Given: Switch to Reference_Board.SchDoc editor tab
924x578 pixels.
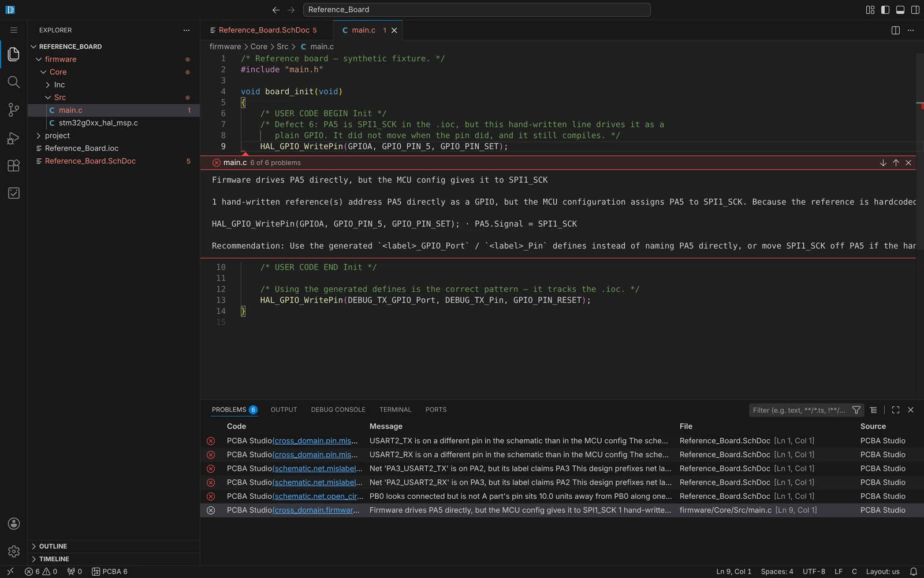Looking at the screenshot, I should (267, 30).
